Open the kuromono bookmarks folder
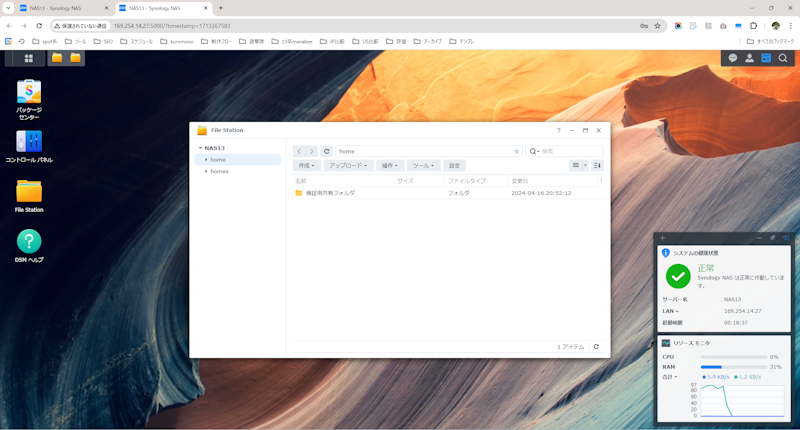 pos(177,41)
